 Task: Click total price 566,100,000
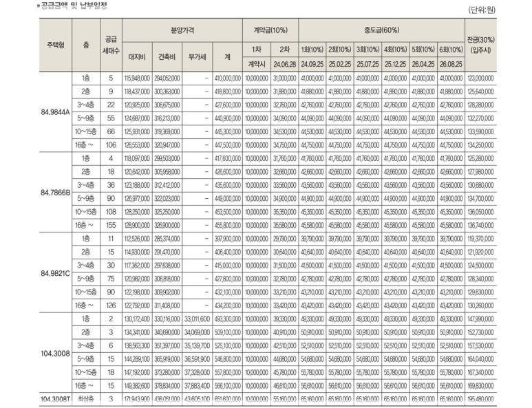point(228,385)
